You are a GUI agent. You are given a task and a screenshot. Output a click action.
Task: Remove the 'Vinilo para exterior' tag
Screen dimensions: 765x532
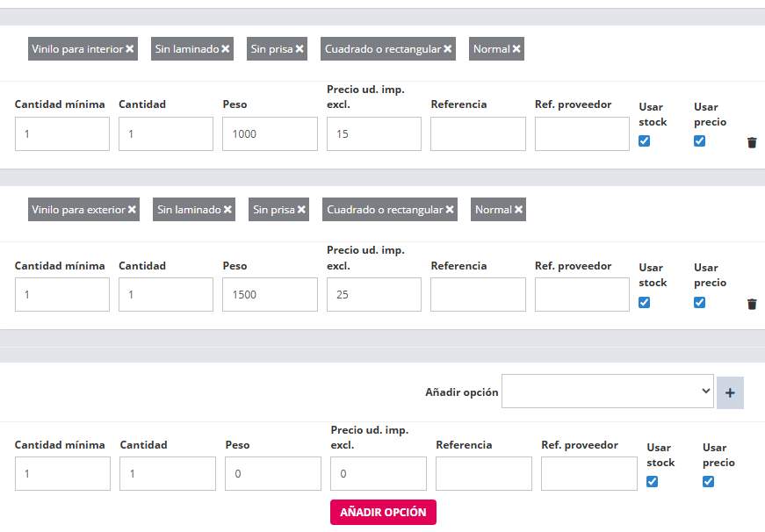(132, 210)
